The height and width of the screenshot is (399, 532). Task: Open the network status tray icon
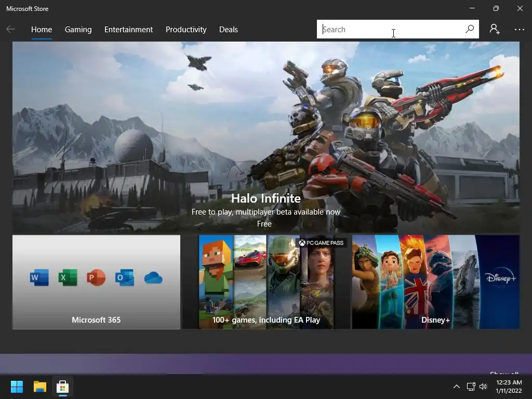coord(471,387)
